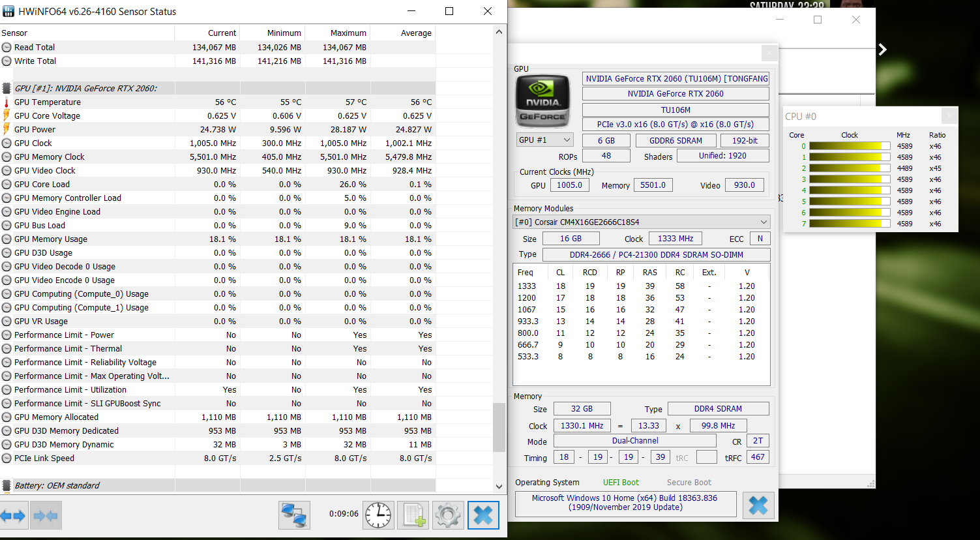The image size is (980, 540).
Task: Click the HWiNFO64 title bar app icon
Action: (x=8, y=11)
